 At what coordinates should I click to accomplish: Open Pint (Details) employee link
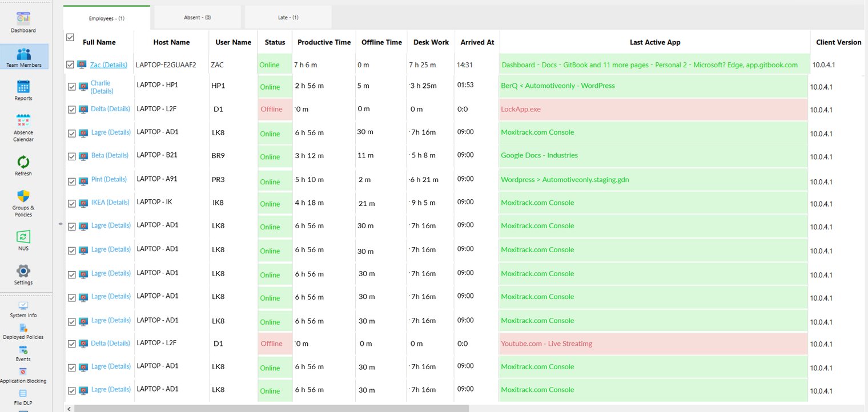[108, 179]
